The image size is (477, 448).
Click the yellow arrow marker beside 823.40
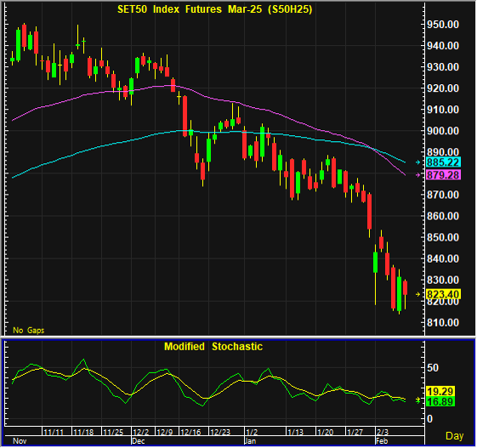tap(418, 294)
